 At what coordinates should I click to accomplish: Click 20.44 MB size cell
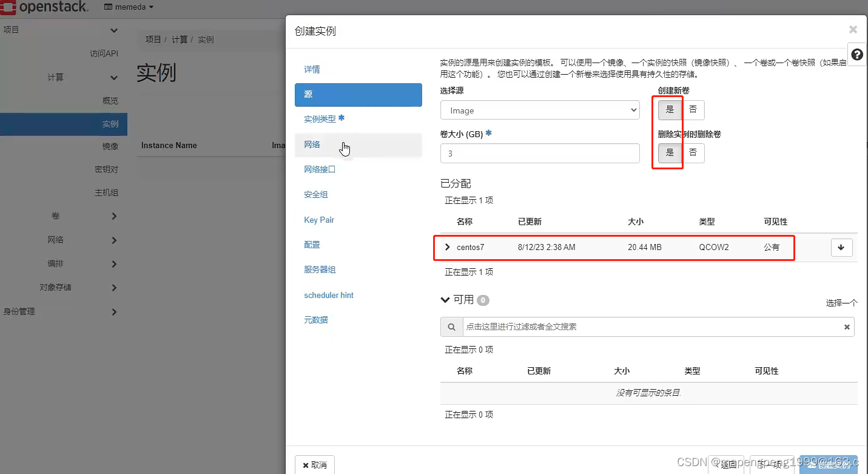pyautogui.click(x=645, y=247)
